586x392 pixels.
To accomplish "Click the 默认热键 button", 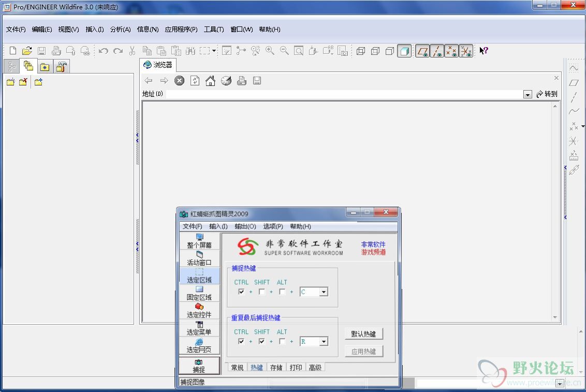I will tap(363, 333).
